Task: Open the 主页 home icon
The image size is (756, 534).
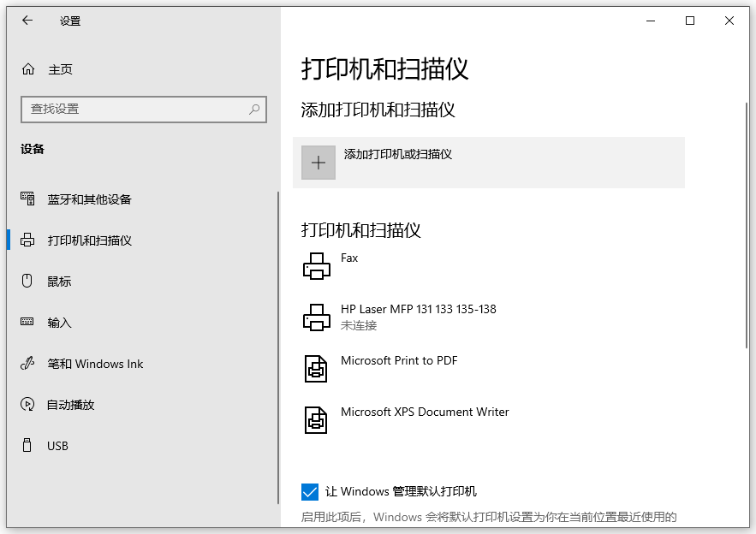Action: (28, 69)
